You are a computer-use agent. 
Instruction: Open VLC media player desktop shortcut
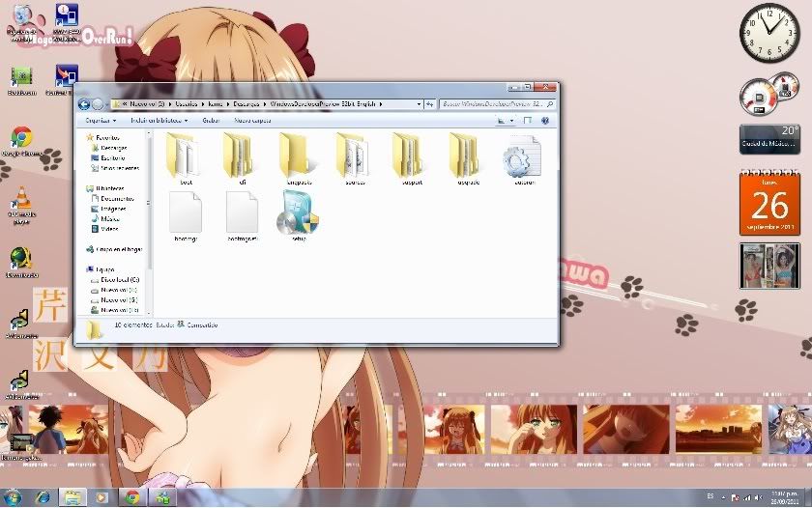[21, 205]
